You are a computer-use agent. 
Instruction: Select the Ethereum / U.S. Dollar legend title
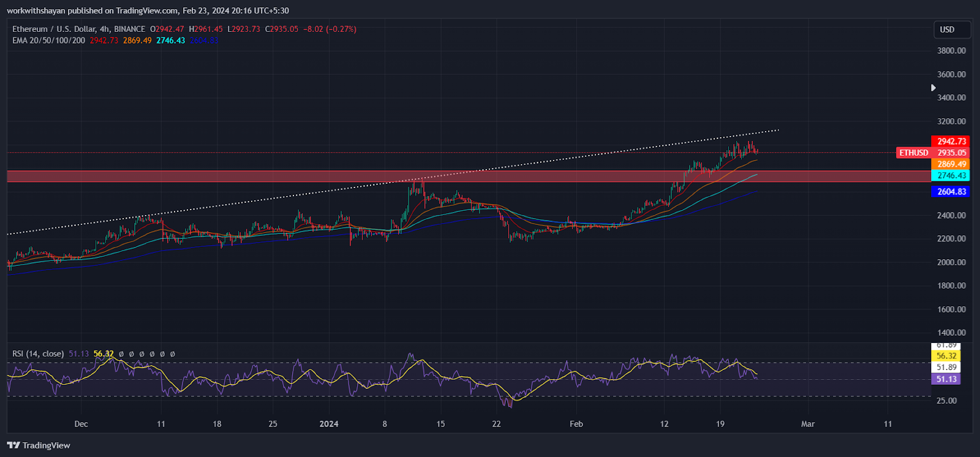click(x=78, y=29)
